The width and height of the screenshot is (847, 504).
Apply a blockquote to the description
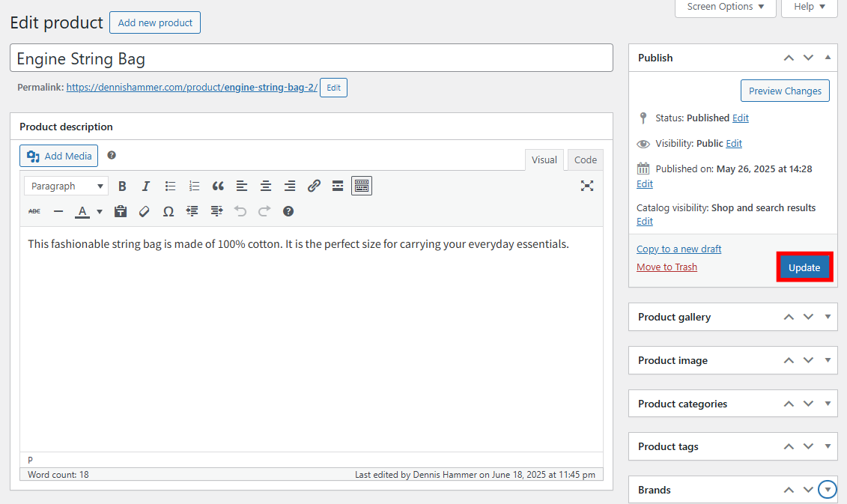[x=218, y=186]
